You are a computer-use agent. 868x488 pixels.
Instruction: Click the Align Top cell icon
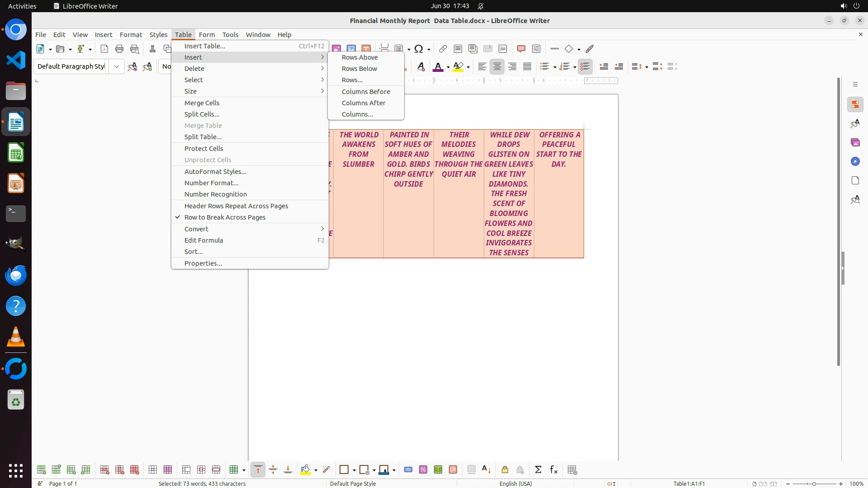click(x=258, y=470)
